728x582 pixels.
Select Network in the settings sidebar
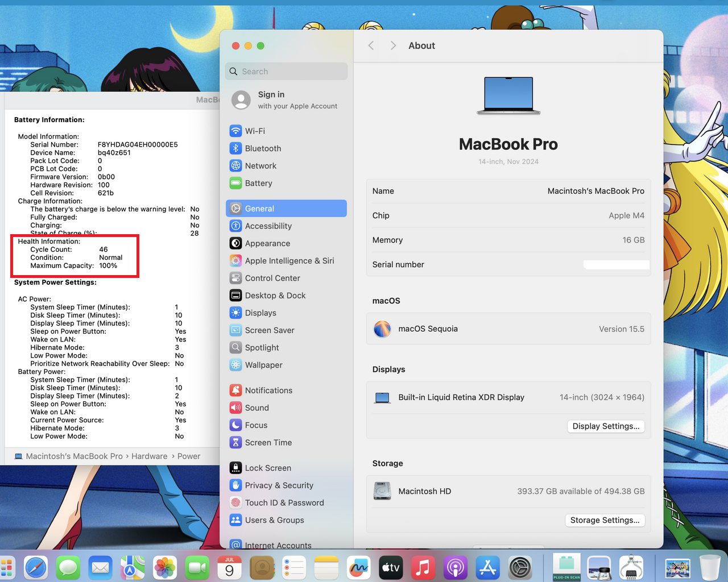[x=286, y=166]
